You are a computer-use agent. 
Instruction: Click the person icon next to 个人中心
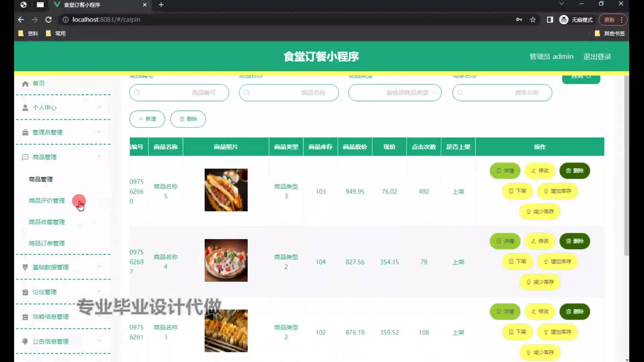click(25, 108)
